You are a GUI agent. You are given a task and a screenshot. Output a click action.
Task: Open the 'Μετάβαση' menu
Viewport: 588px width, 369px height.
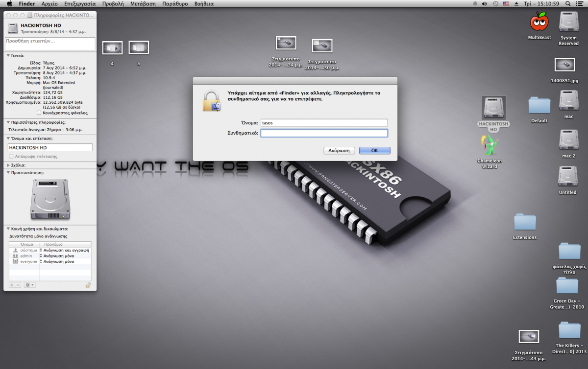[x=143, y=3]
